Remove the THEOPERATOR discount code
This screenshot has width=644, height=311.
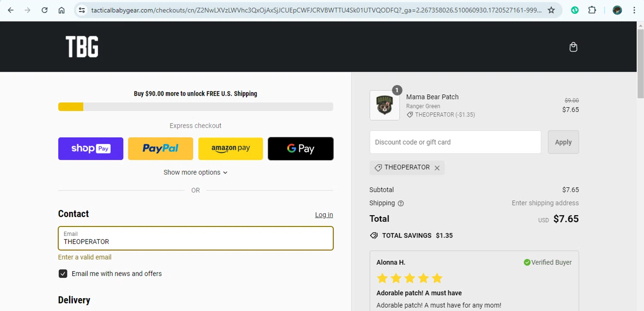(437, 168)
